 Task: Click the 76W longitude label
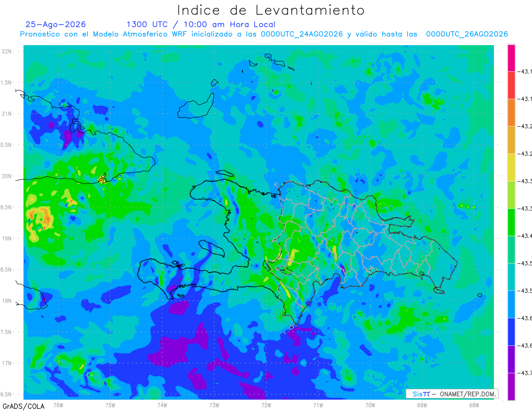58,405
